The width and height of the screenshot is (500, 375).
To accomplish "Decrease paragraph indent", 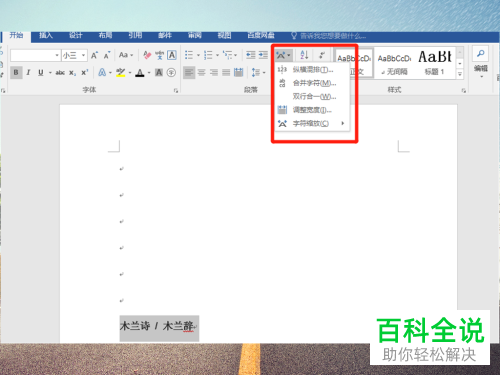I will (x=251, y=55).
